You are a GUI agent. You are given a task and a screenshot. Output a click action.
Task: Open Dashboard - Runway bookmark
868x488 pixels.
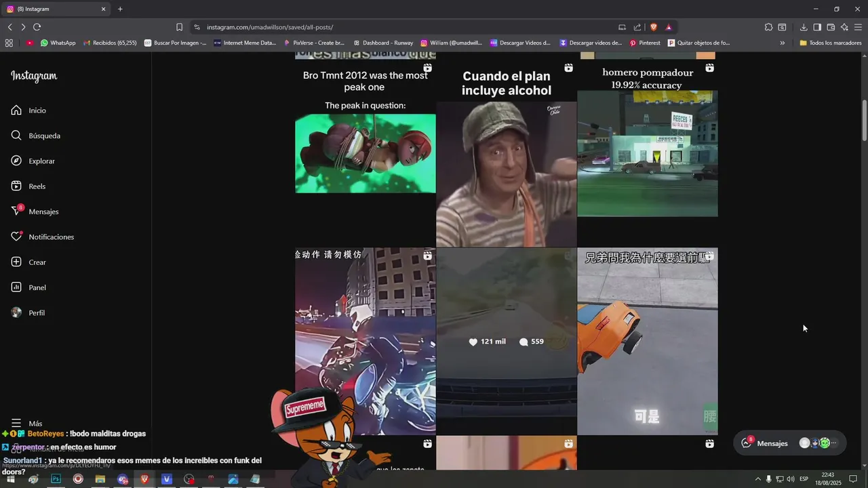[383, 43]
